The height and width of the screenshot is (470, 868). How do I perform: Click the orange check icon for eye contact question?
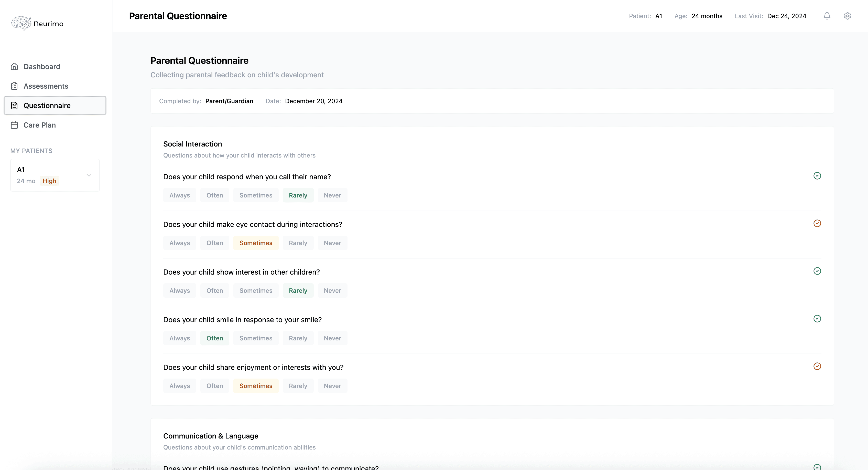click(x=817, y=223)
